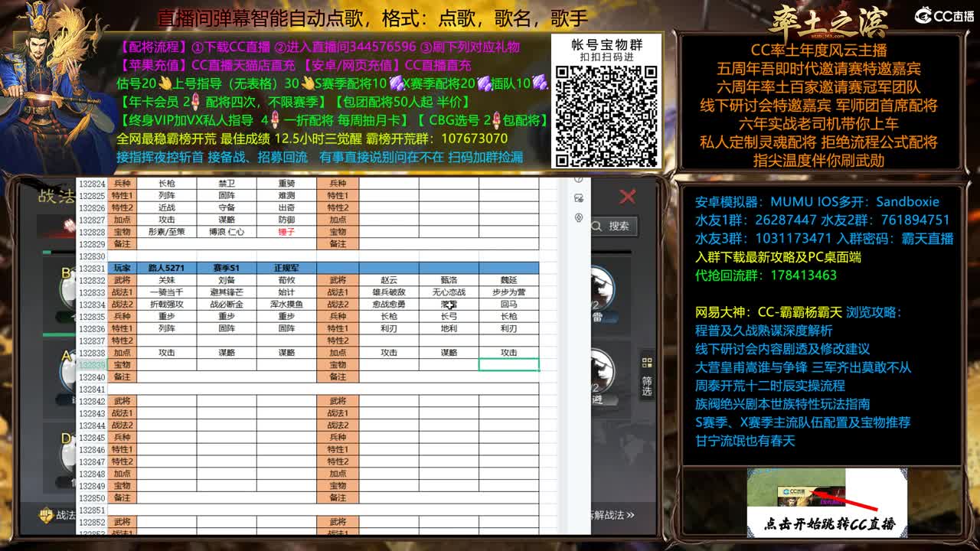This screenshot has height=551, width=980.
Task: Click the top help icon in spreadsheet sidebar
Action: [x=579, y=179]
